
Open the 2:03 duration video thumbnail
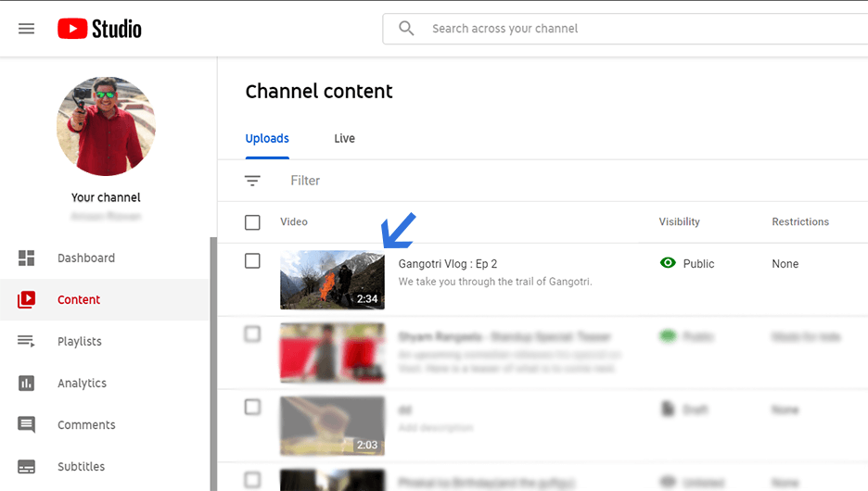[332, 426]
